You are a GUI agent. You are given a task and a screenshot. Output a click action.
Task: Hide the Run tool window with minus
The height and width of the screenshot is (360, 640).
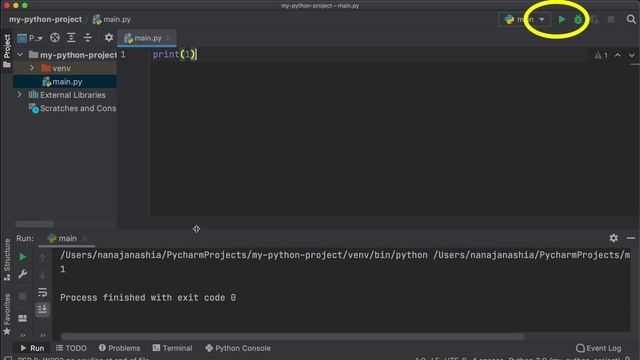pyautogui.click(x=631, y=238)
